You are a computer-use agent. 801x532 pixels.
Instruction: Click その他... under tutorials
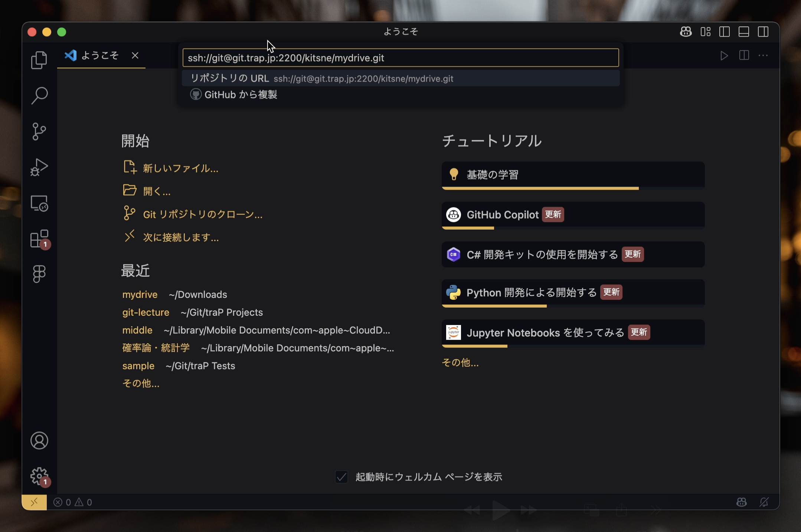[460, 362]
